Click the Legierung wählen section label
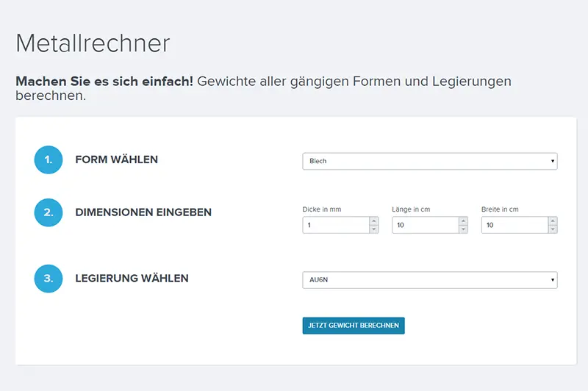This screenshot has width=588, height=391. point(132,279)
